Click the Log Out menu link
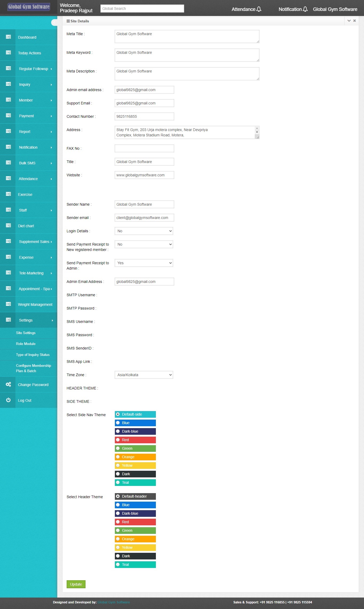Screen dimensions: 364x609 [x=25, y=400]
